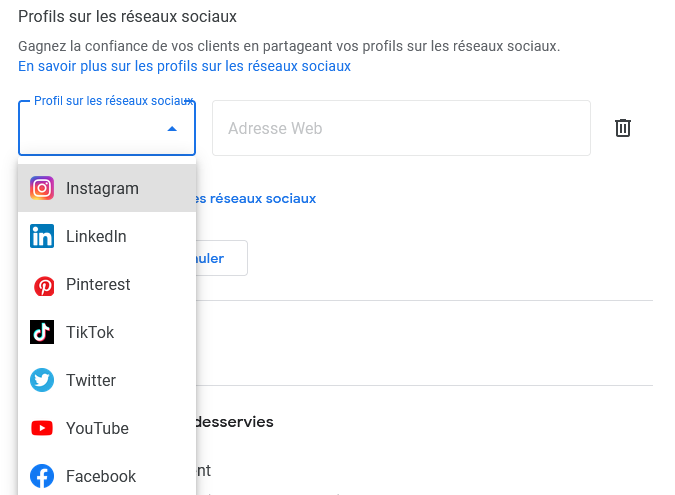Choose the 'Instagram' text option in list

coord(102,188)
